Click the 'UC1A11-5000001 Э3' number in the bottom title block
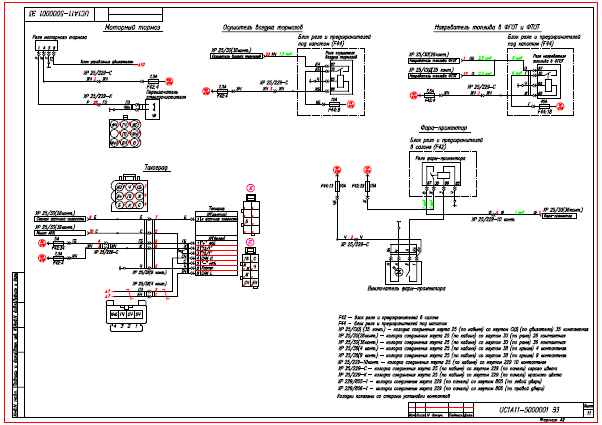This screenshot has width=602, height=425. [x=529, y=410]
